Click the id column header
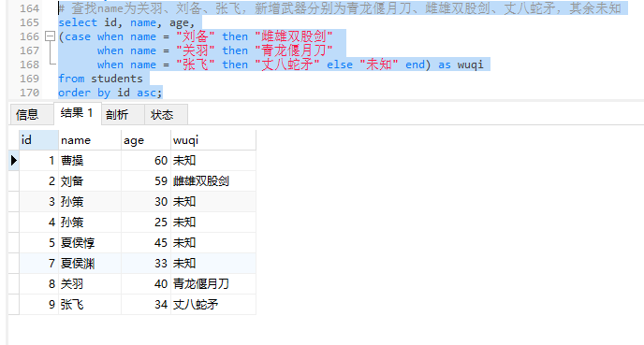Screen dimensions: 644x345 (38, 140)
